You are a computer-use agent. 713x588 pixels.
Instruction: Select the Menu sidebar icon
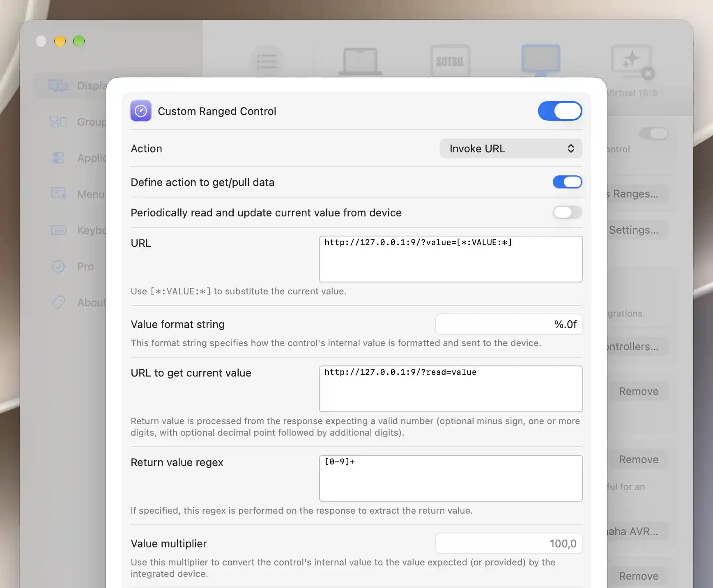(x=58, y=193)
